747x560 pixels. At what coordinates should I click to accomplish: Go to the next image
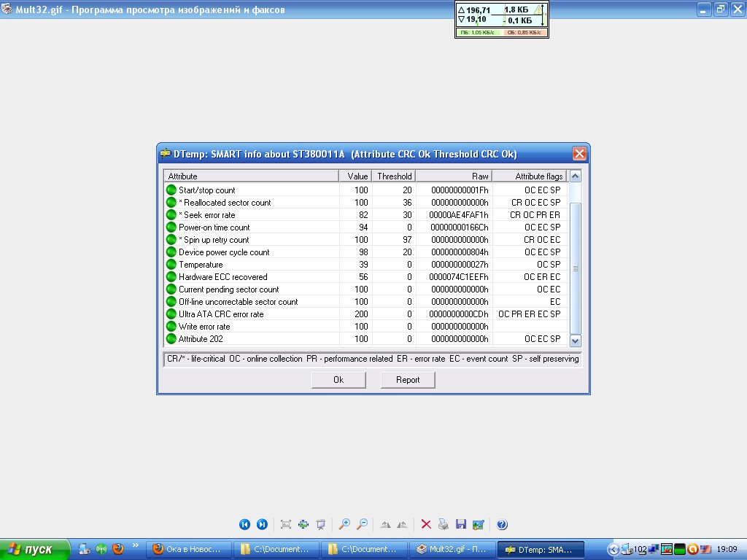(x=262, y=524)
